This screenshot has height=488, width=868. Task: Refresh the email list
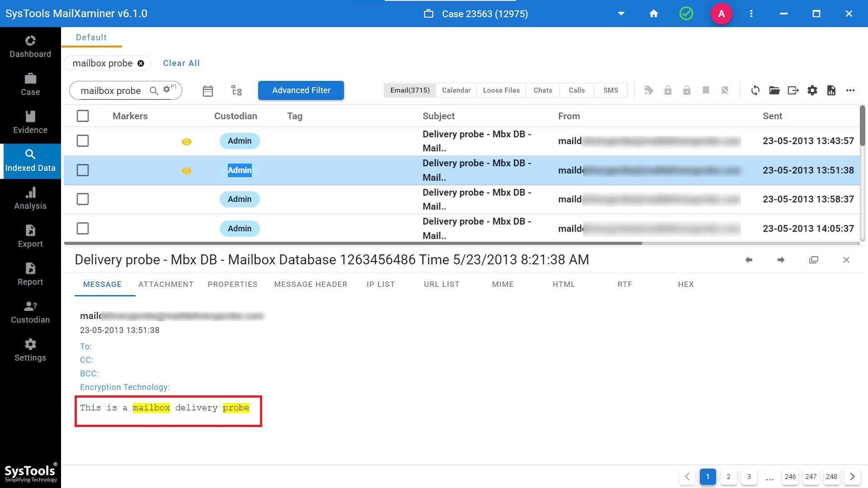pyautogui.click(x=755, y=90)
